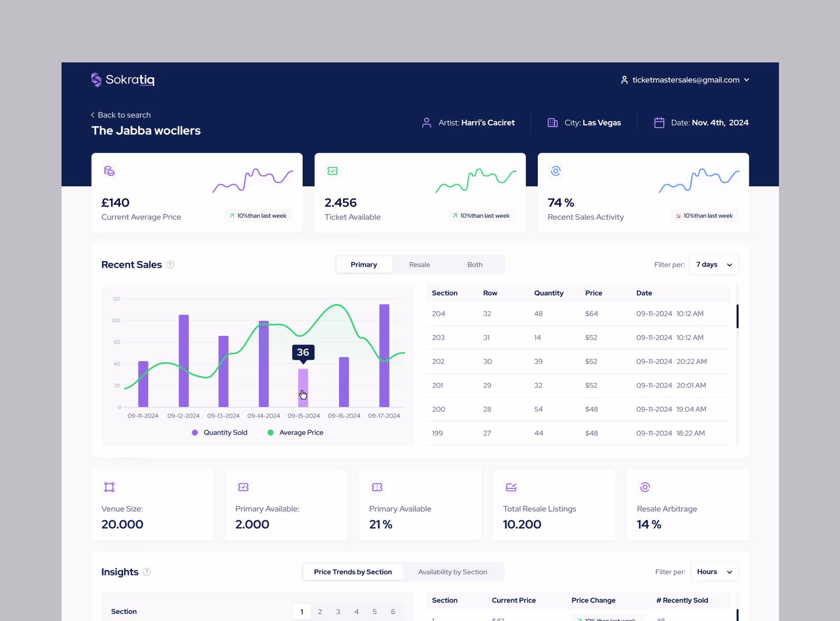Viewport: 840px width, 621px height.
Task: Open the Hours filter dropdown in Insights
Action: click(x=714, y=572)
